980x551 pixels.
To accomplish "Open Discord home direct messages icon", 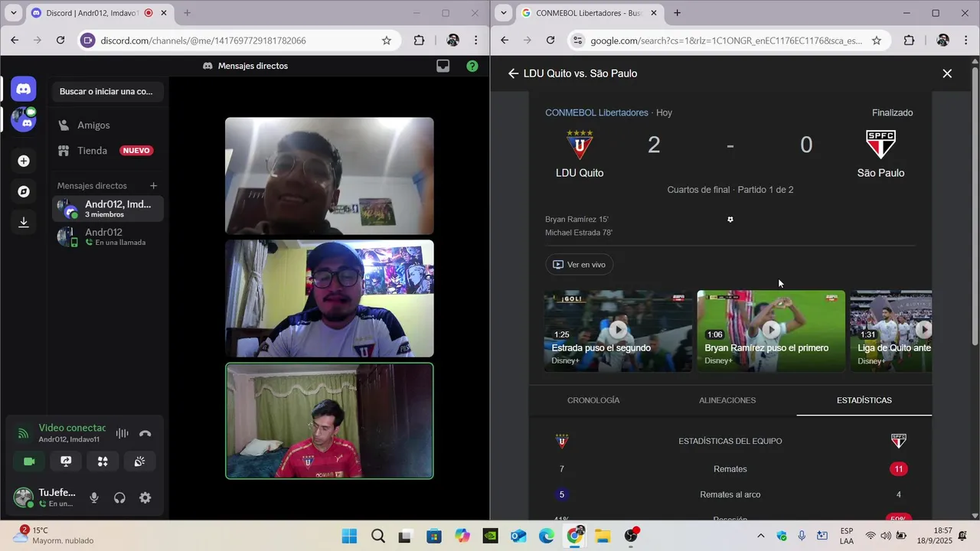I will (x=24, y=90).
